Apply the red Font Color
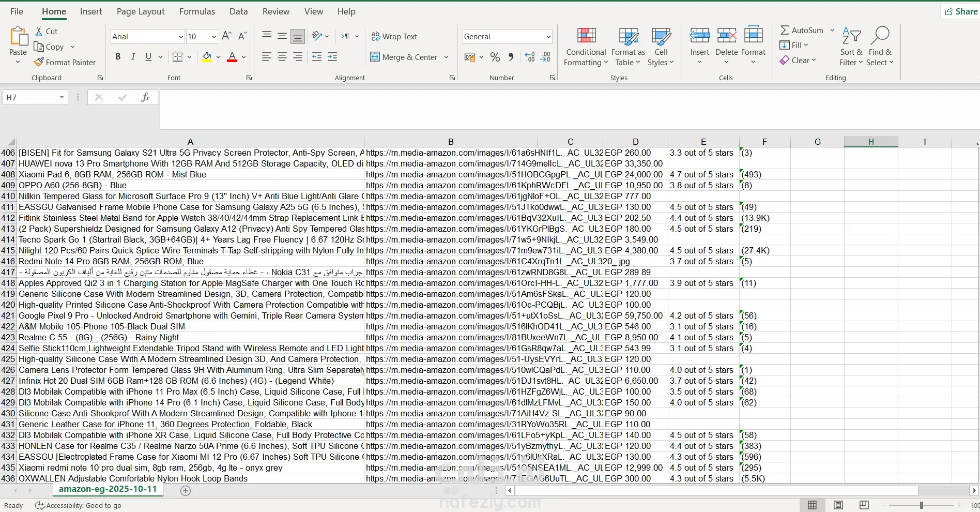980x512 pixels. coord(232,57)
